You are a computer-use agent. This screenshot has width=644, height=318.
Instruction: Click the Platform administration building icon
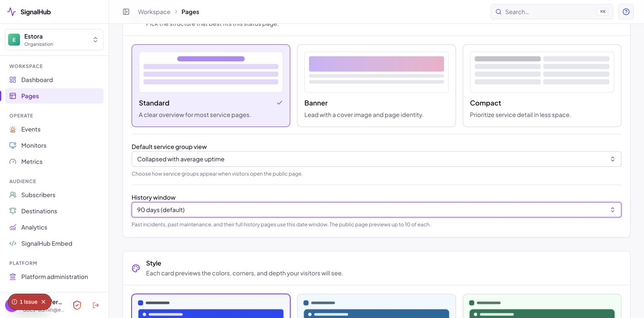coord(13,277)
